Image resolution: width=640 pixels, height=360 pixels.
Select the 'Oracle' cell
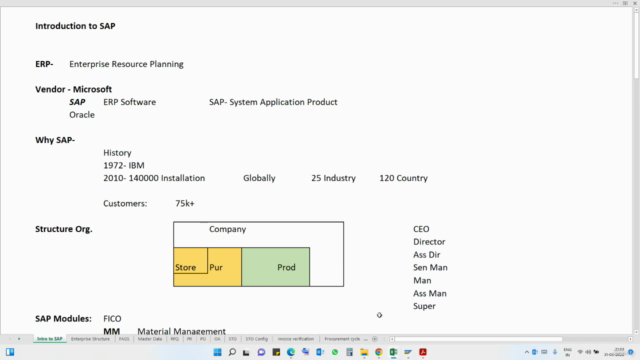click(82, 115)
